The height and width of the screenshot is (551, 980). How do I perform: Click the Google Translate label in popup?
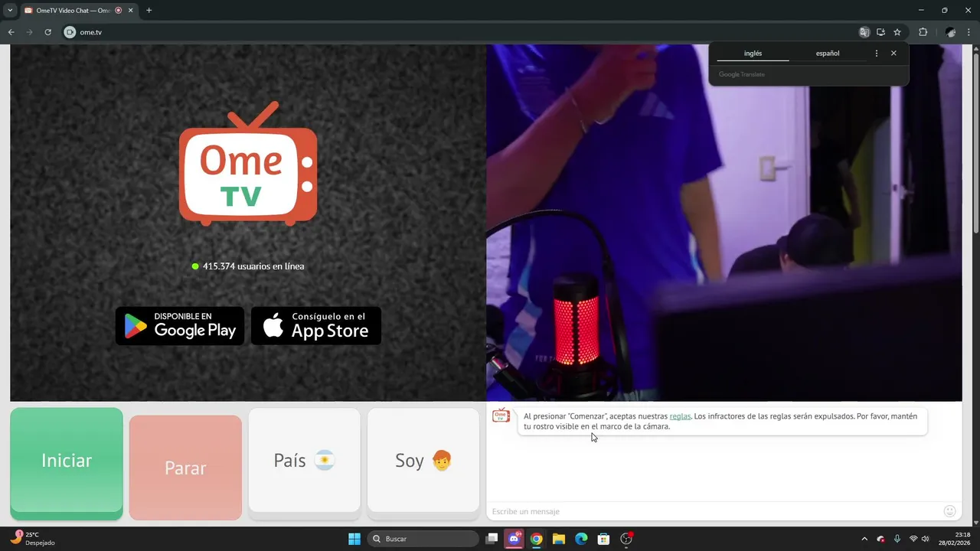click(x=742, y=74)
